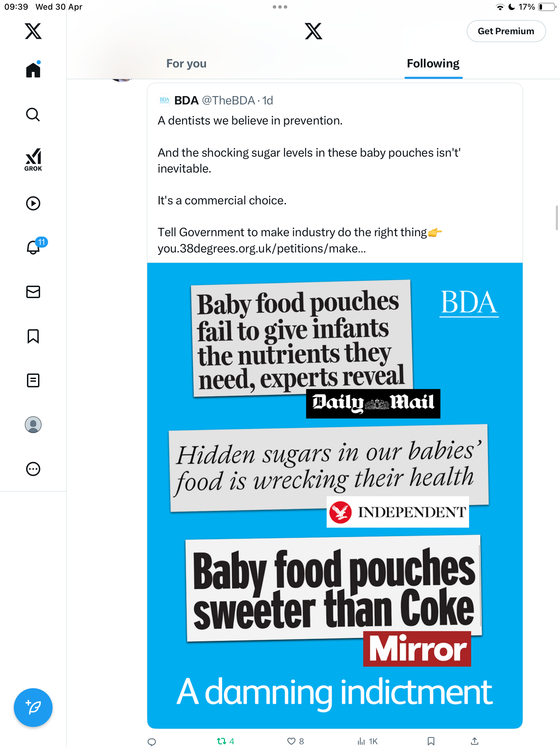This screenshot has width=560, height=747.
Task: Click the Get Premium button
Action: (x=506, y=31)
